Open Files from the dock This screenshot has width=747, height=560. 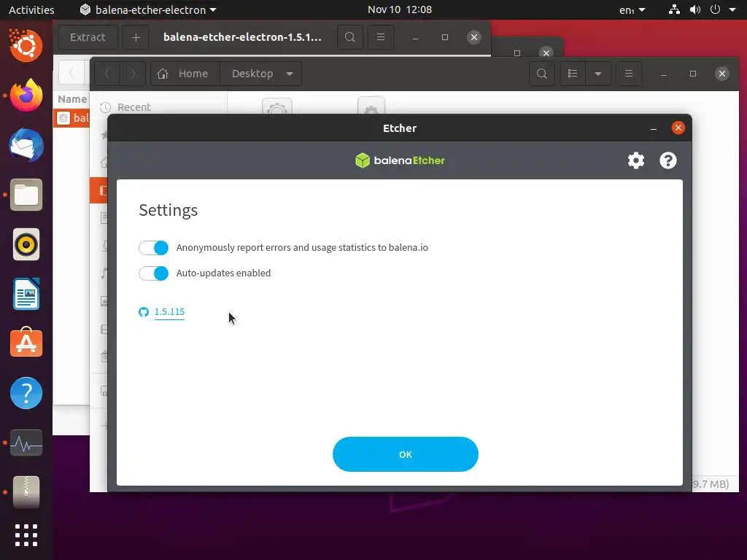pos(26,195)
